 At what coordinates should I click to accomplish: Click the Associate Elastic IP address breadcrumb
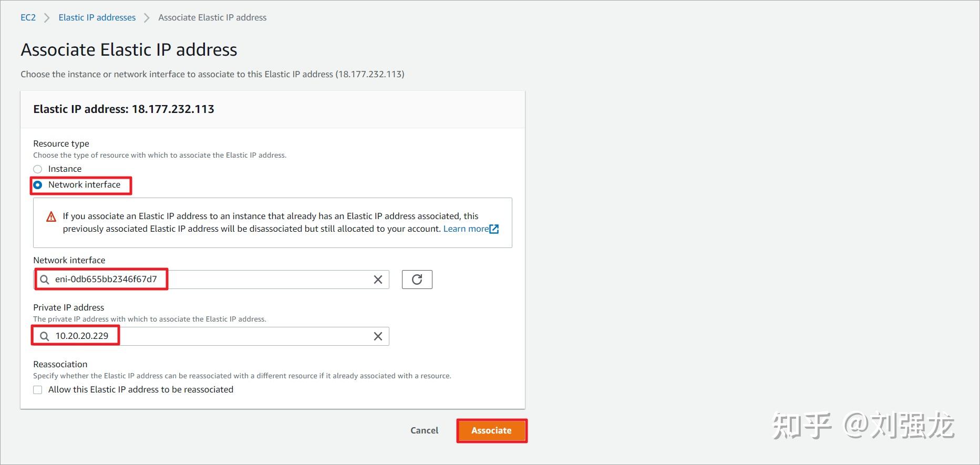[212, 18]
